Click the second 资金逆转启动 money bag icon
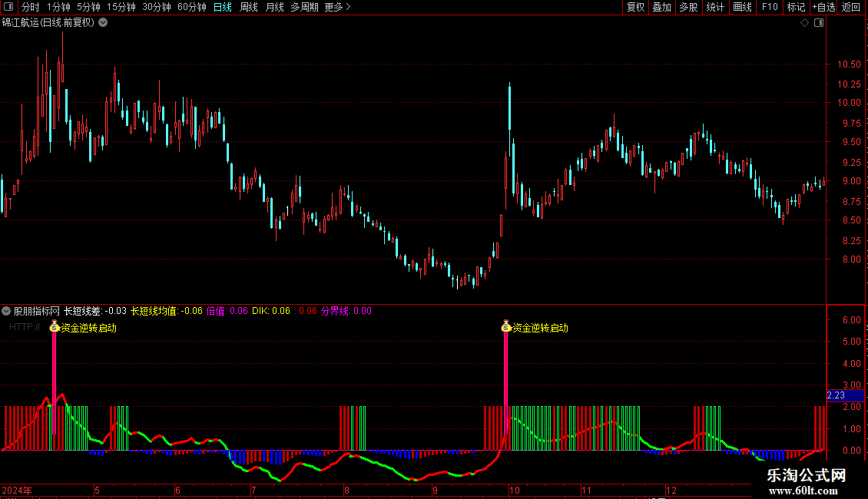The image size is (868, 499). click(x=506, y=326)
